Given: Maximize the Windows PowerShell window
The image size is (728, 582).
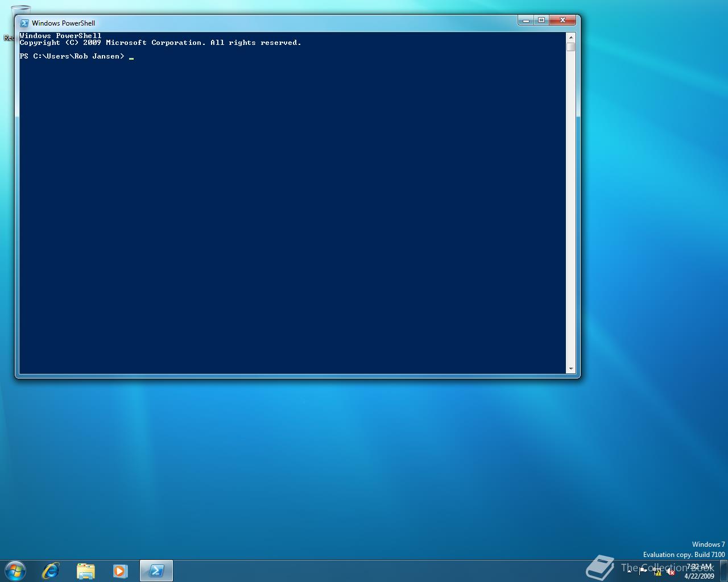Looking at the screenshot, I should [x=541, y=20].
